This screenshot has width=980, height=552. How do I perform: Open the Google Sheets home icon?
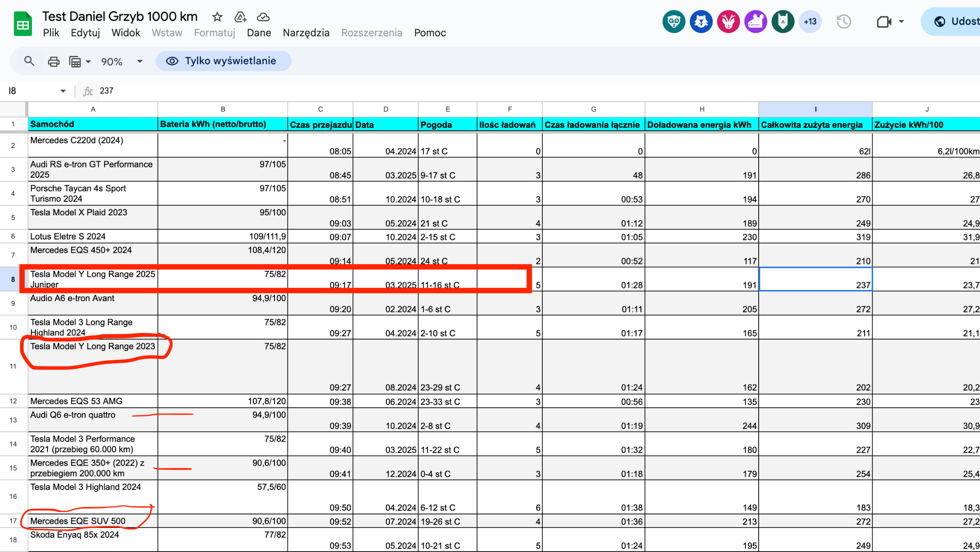click(23, 24)
